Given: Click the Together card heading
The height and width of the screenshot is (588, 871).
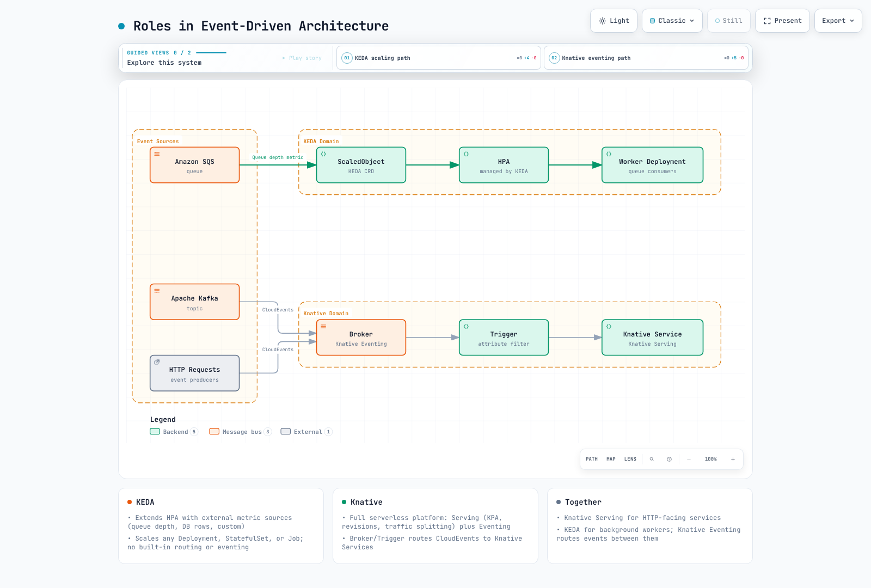Looking at the screenshot, I should coord(583,502).
